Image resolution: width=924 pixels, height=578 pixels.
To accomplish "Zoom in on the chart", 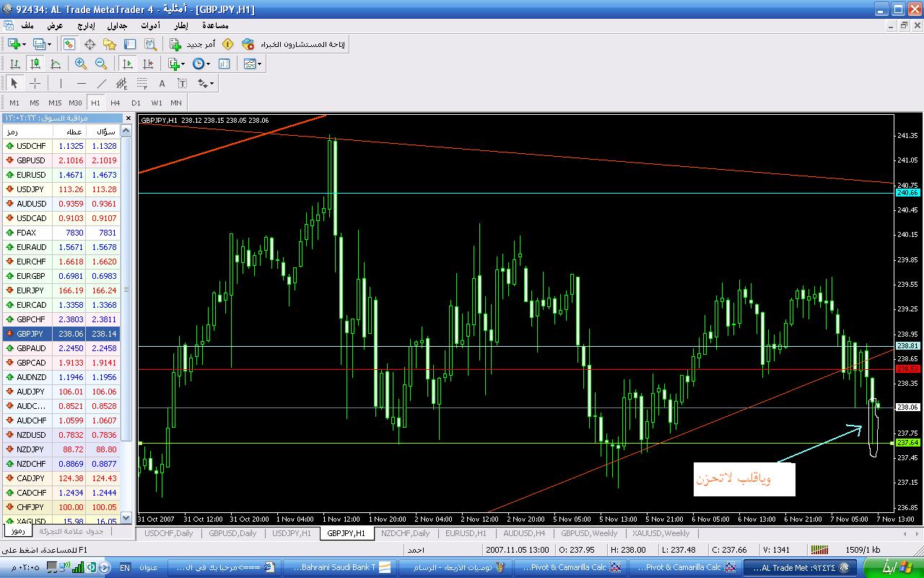I will click(81, 64).
